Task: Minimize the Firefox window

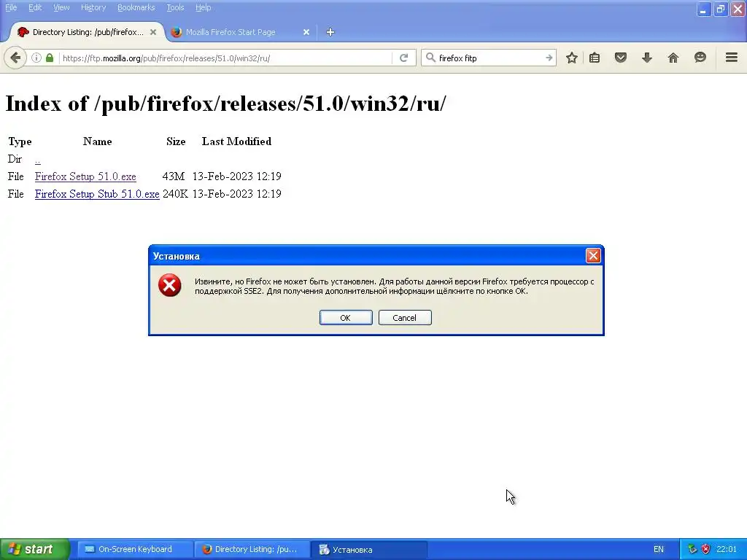Action: coord(703,9)
